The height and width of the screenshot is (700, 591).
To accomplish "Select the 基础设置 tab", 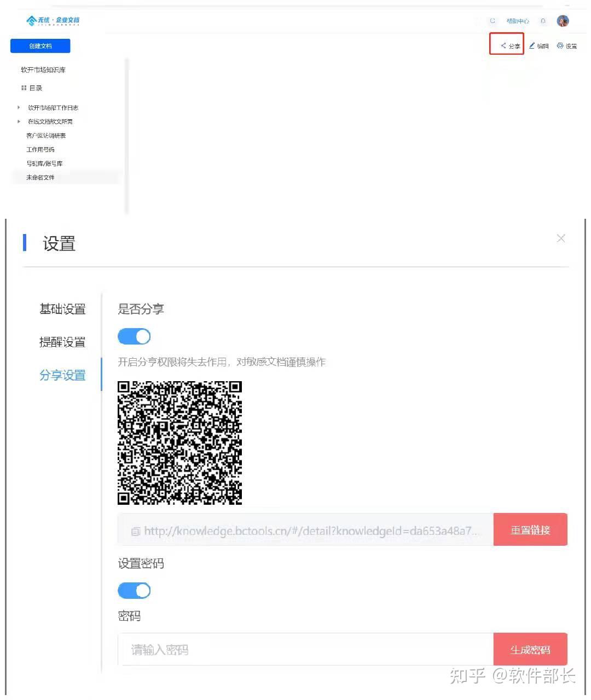I will 62,309.
